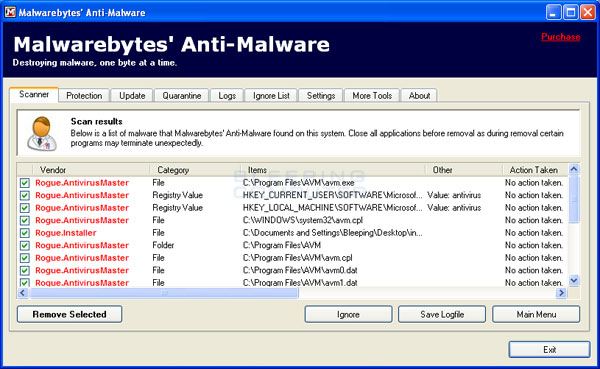Sort by the Items column header
This screenshot has width=600, height=369.
[x=333, y=170]
